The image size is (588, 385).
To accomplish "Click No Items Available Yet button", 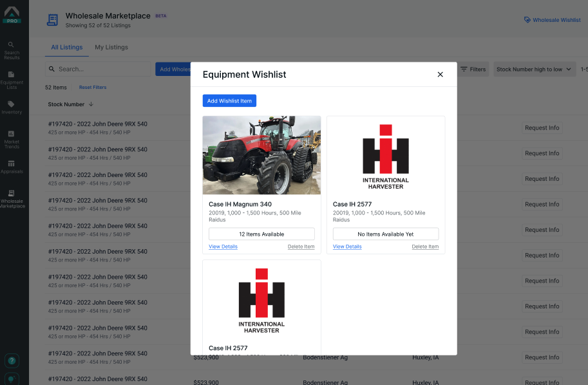I will click(x=386, y=234).
